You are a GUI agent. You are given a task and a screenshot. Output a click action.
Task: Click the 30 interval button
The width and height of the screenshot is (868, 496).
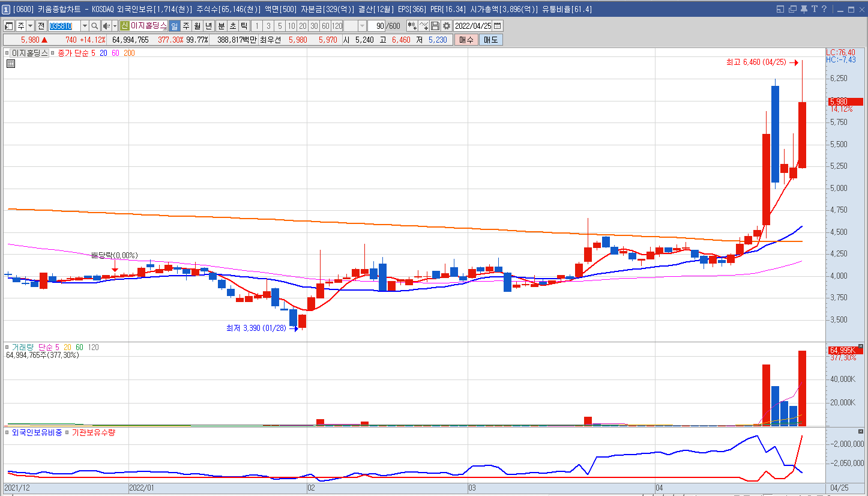[314, 26]
